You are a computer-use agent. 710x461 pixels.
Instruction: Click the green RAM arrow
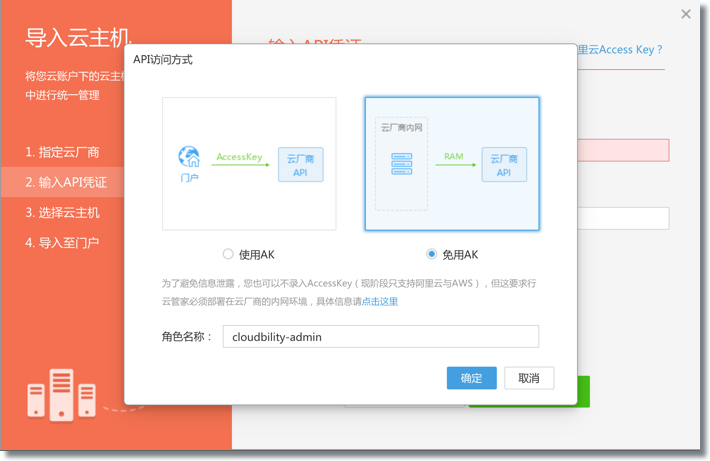(x=455, y=163)
